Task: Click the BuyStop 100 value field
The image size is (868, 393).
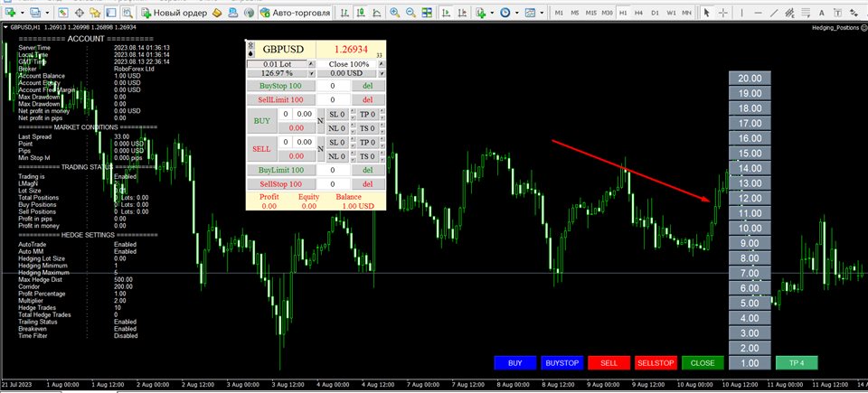Action: pyautogui.click(x=333, y=86)
